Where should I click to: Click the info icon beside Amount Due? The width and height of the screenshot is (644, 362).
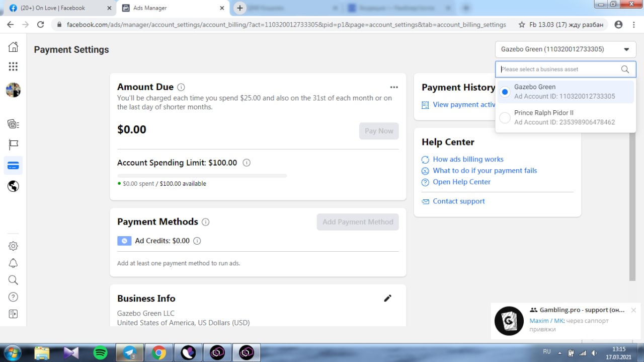point(181,87)
